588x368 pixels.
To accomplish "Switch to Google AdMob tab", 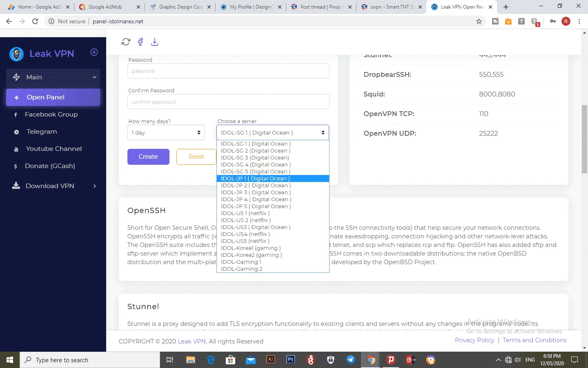I will 109,7.
